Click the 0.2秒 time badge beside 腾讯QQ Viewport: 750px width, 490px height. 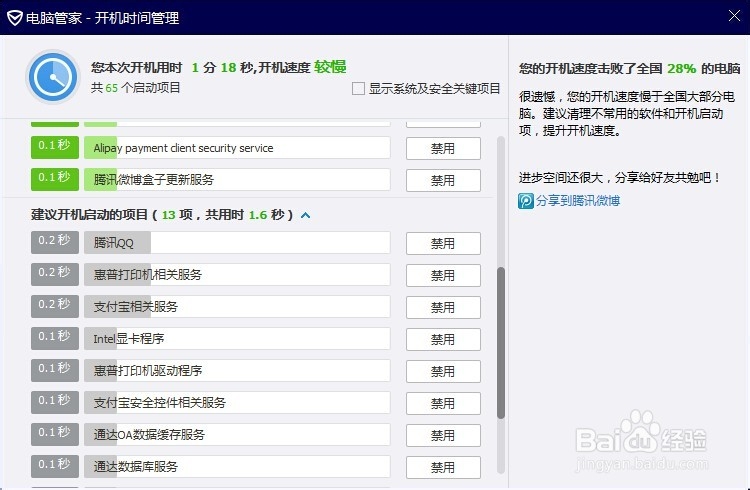click(55, 243)
